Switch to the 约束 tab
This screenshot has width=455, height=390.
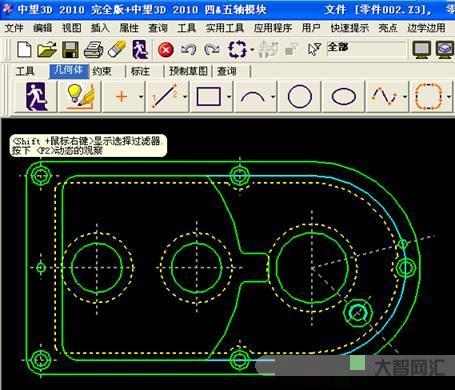coord(102,71)
